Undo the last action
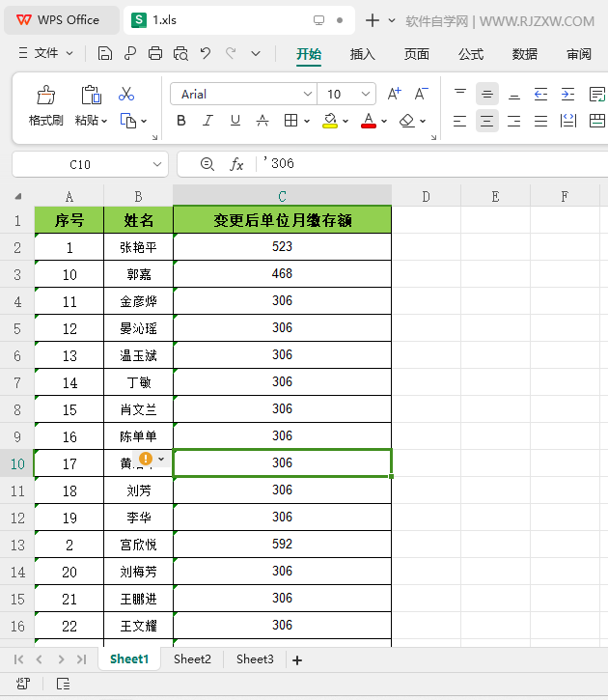 206,53
